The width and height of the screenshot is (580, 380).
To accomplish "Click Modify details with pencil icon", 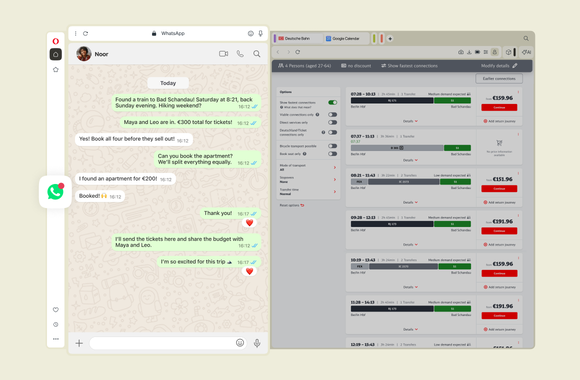I will [x=499, y=65].
